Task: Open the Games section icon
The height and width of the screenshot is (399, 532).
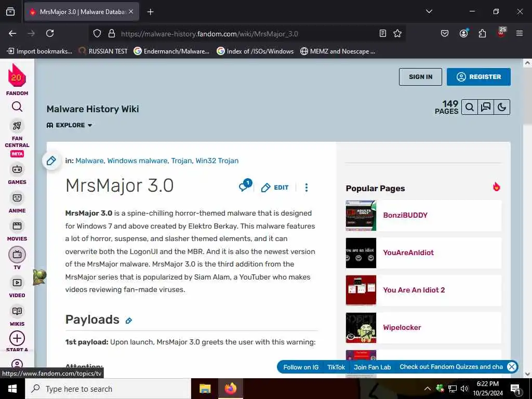Action: click(17, 169)
